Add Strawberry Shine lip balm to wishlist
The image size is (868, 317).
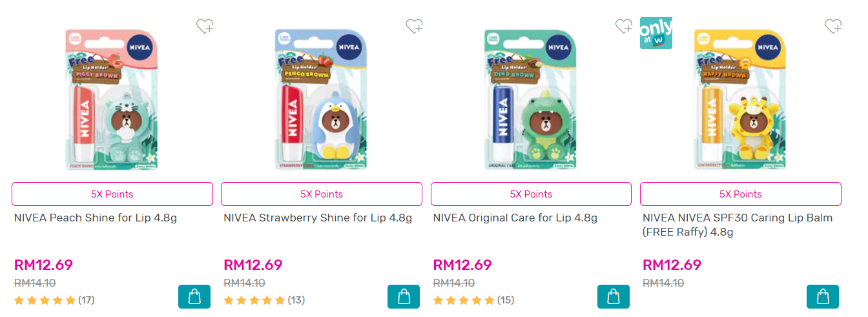(414, 26)
